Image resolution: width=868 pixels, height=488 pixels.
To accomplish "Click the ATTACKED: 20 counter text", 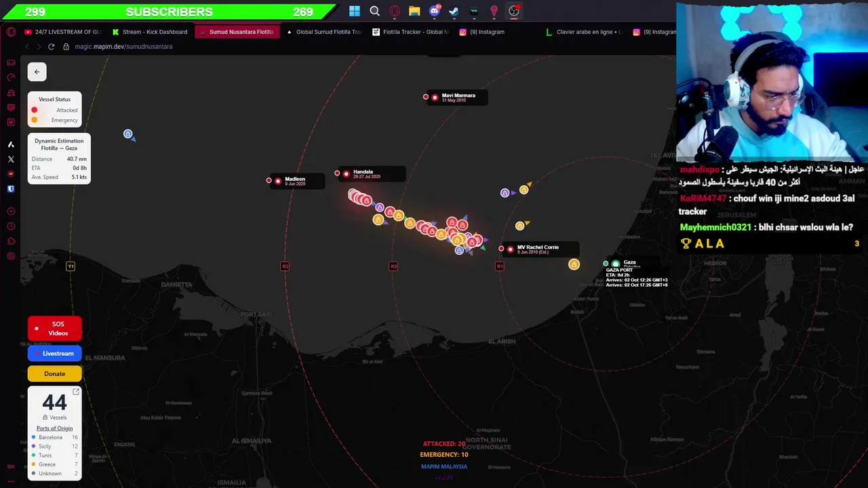I will pyautogui.click(x=444, y=444).
